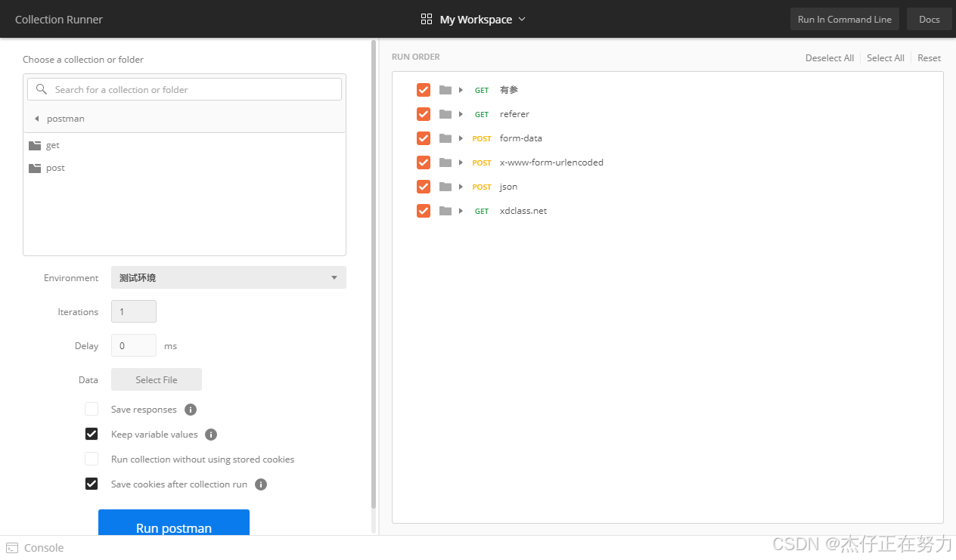The width and height of the screenshot is (956, 560).
Task: Click the folder icon beside 有参
Action: 445,90
